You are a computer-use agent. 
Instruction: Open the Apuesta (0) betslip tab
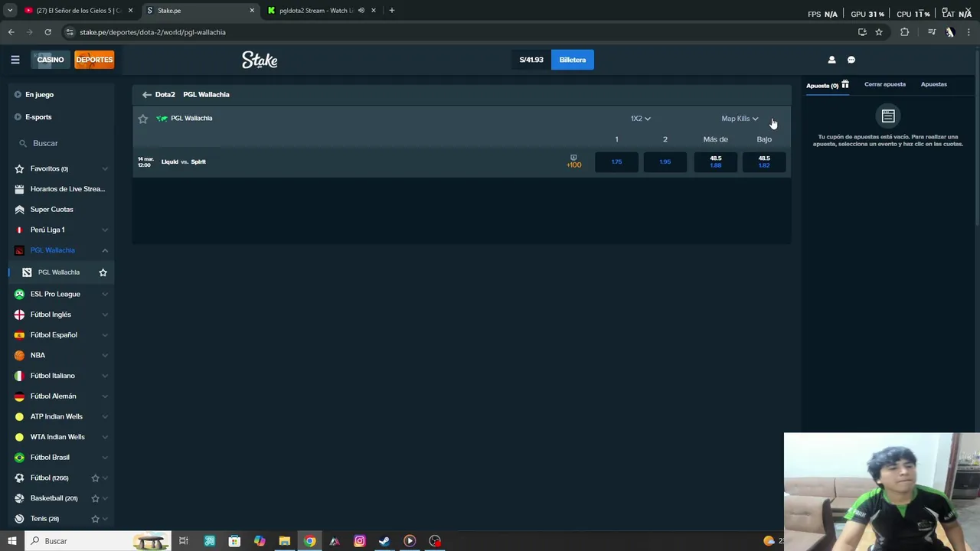coord(827,85)
